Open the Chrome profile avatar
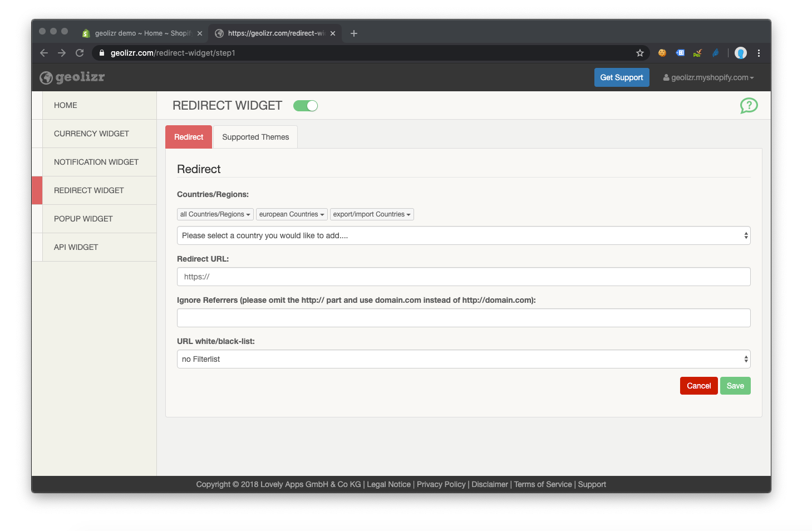 coord(741,53)
